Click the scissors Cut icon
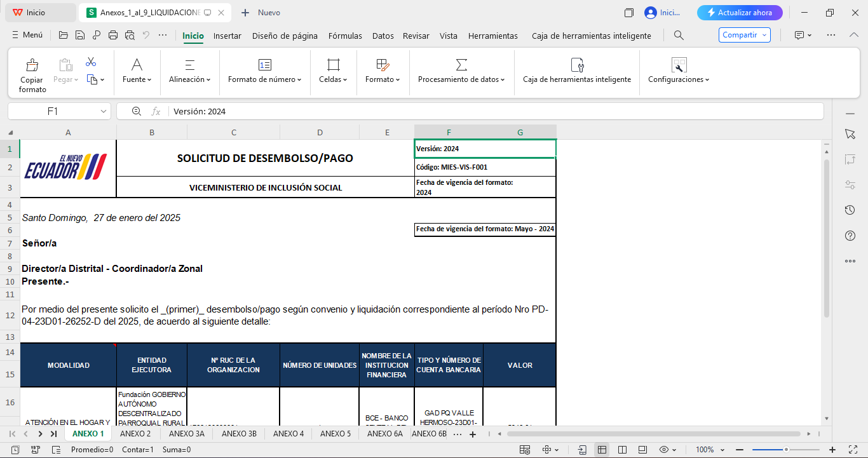Viewport: 868px width, 458px height. (x=91, y=62)
